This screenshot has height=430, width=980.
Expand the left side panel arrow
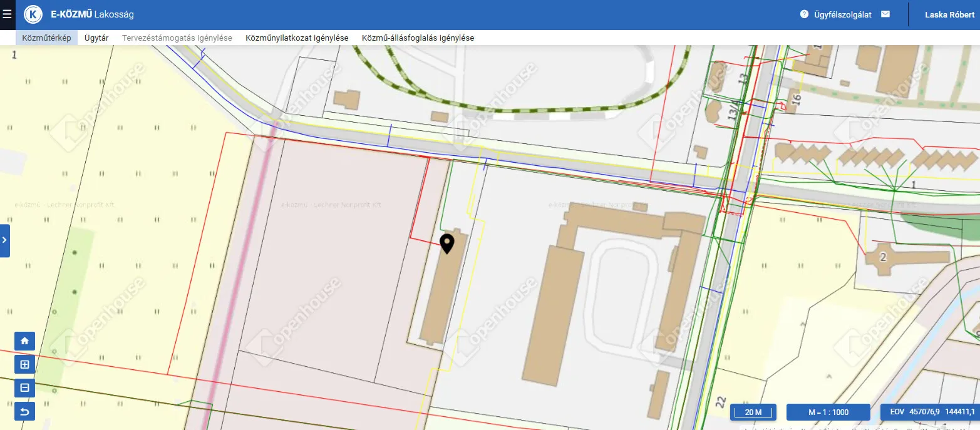coord(4,240)
